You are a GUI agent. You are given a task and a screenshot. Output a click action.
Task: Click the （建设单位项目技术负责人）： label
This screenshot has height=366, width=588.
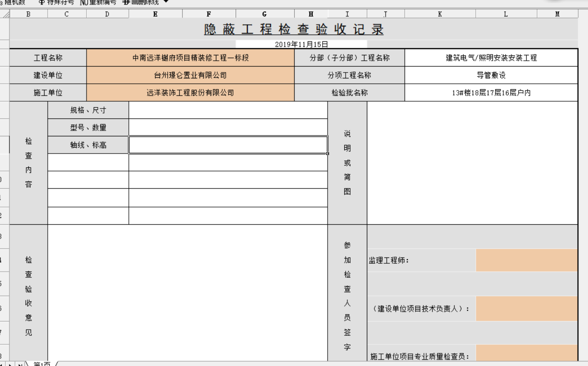[421, 309]
